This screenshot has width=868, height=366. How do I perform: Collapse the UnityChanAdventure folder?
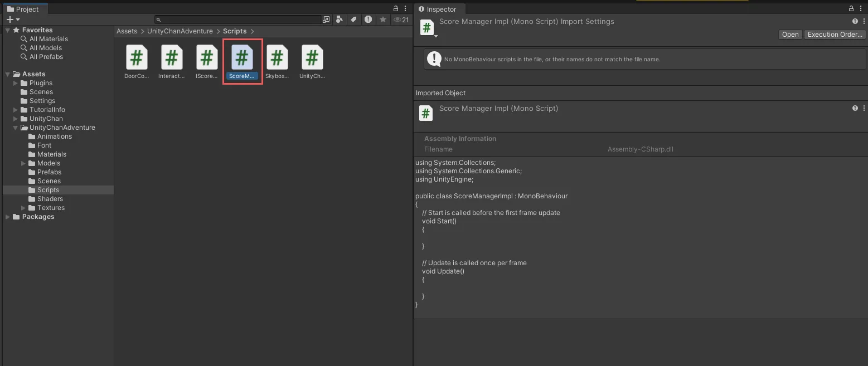tap(16, 128)
